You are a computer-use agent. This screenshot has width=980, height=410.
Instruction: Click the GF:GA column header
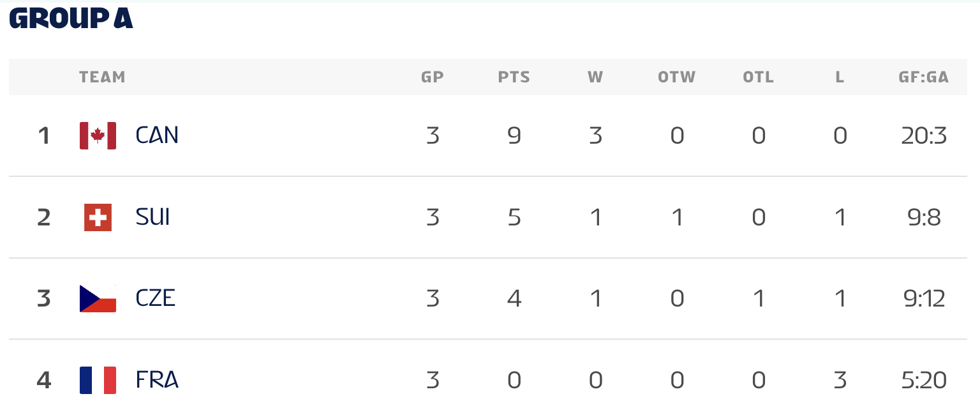coord(923,77)
